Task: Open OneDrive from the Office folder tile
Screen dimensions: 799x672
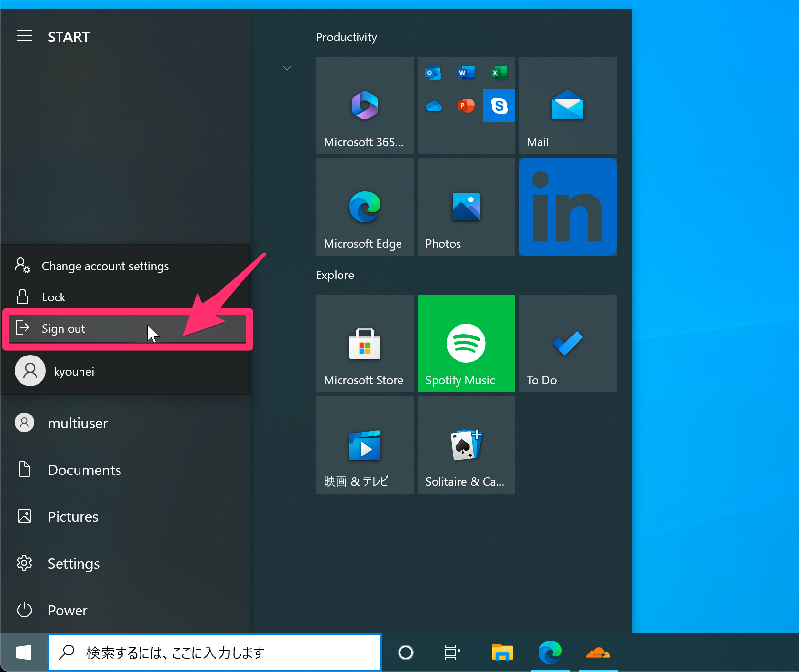Action: (x=434, y=106)
